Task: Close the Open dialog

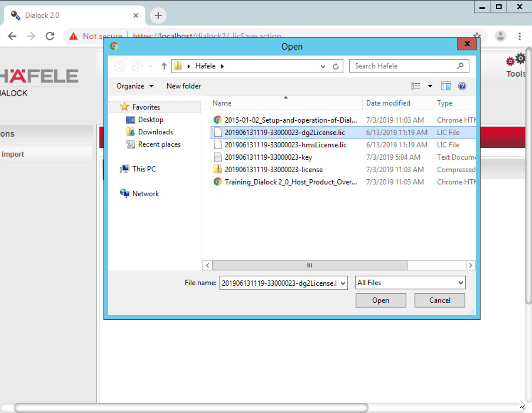Action: 467,44
